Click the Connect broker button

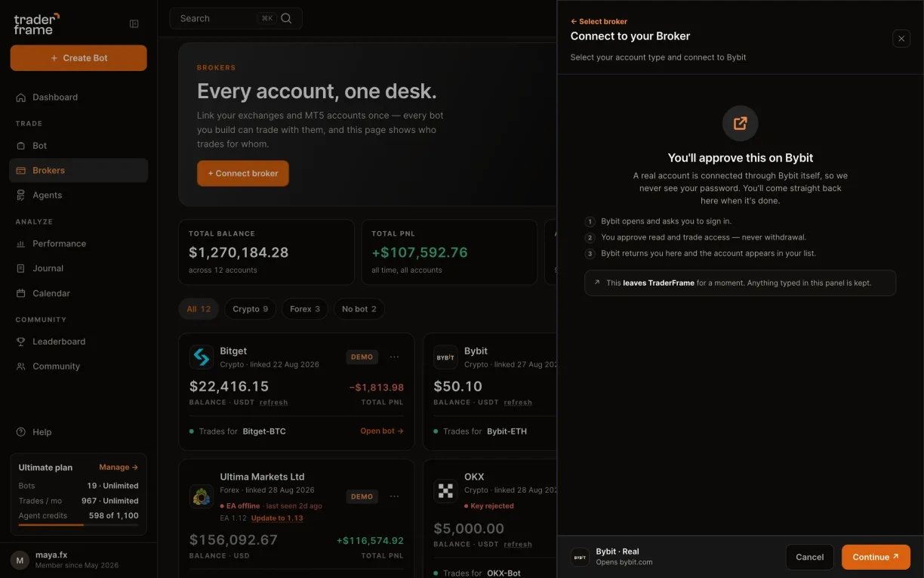(x=243, y=173)
